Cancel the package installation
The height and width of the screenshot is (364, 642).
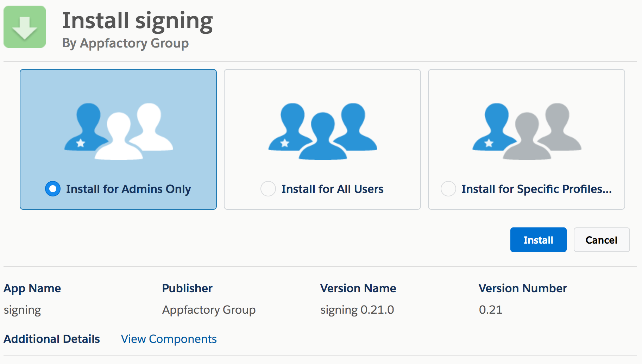601,240
